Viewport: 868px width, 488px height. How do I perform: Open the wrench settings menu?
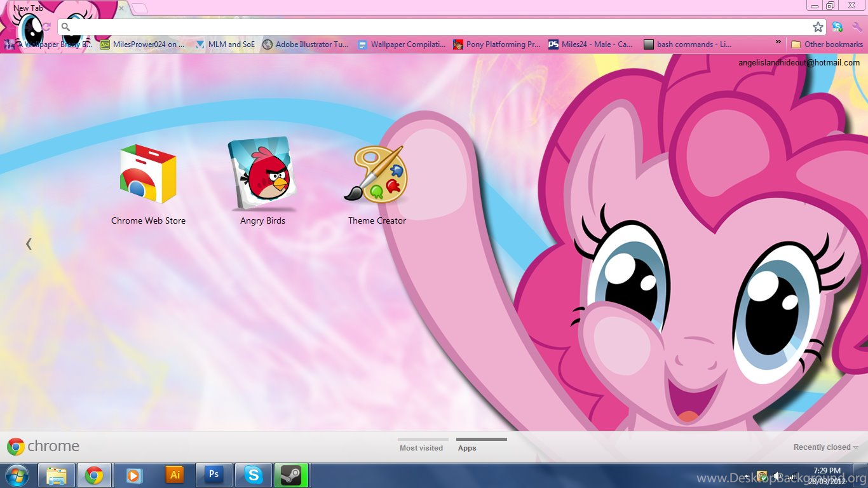click(x=857, y=27)
